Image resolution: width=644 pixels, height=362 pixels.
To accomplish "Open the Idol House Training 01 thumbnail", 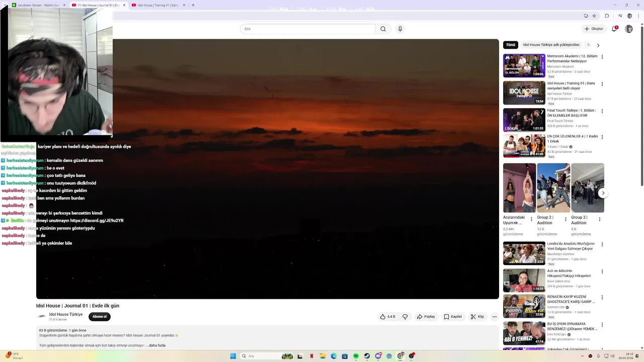I will pos(524,93).
